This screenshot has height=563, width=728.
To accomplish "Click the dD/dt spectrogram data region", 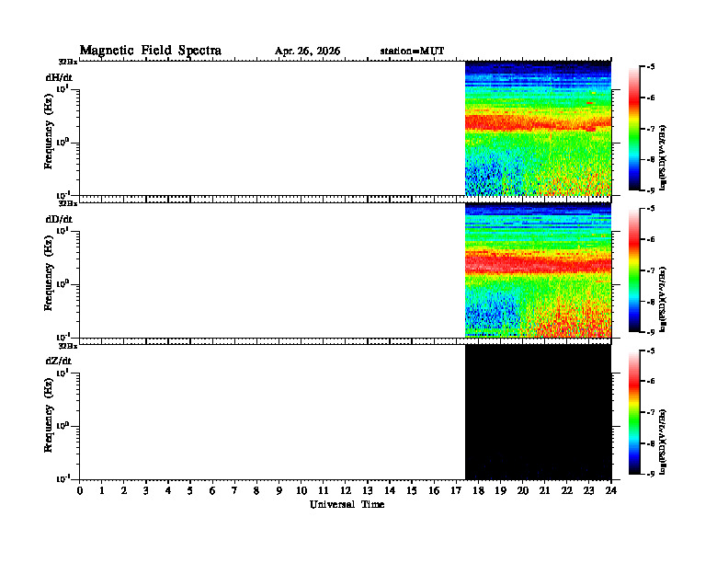I will coord(538,270).
